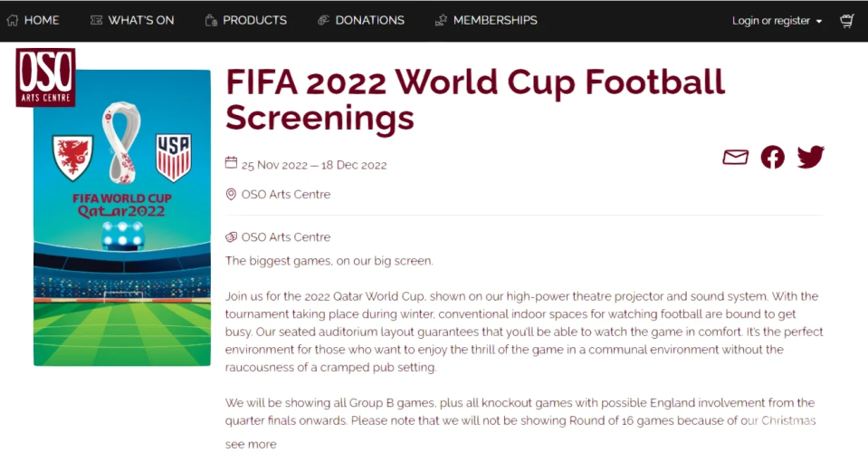This screenshot has height=453, width=868.
Task: Click the coins icon beside Donations
Action: pos(323,20)
